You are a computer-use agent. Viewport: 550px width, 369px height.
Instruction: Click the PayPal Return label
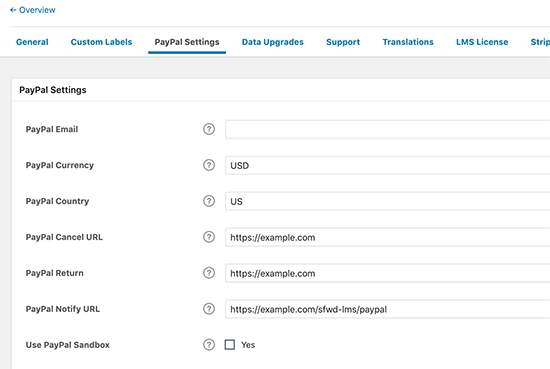click(x=54, y=273)
